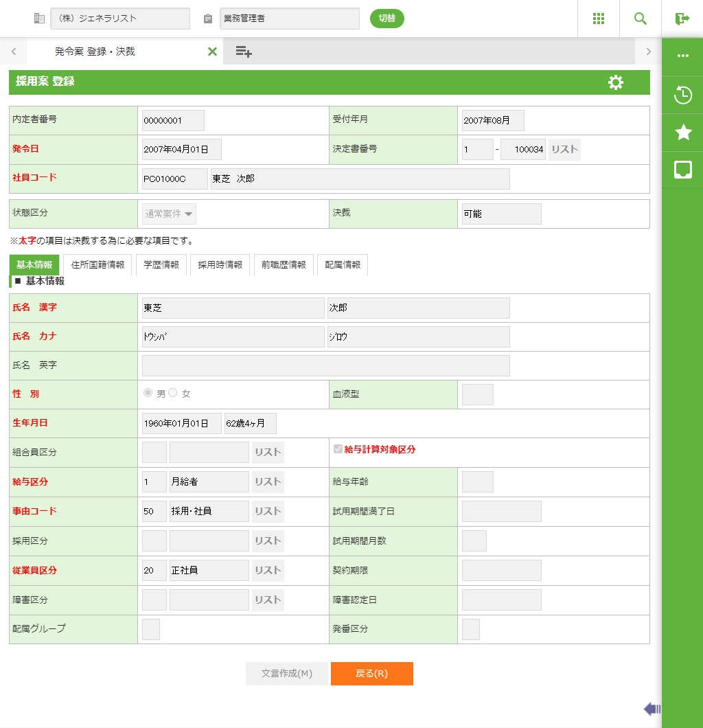
Task: Click the search magnifier icon
Action: click(x=641, y=19)
